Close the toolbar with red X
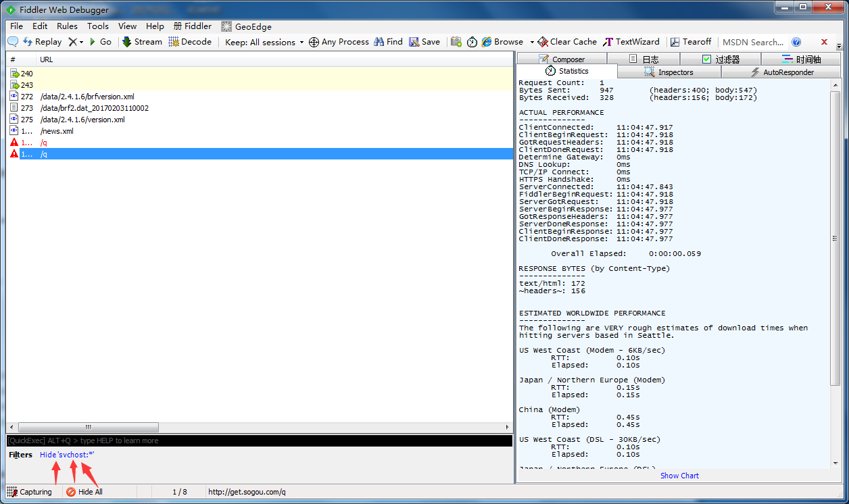849x504 pixels. click(x=824, y=42)
